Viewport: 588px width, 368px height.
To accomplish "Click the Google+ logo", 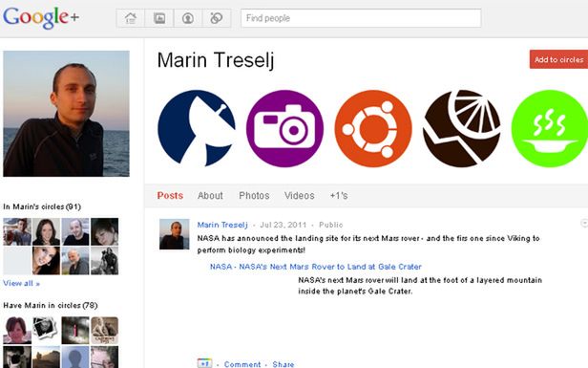I will click(x=41, y=17).
